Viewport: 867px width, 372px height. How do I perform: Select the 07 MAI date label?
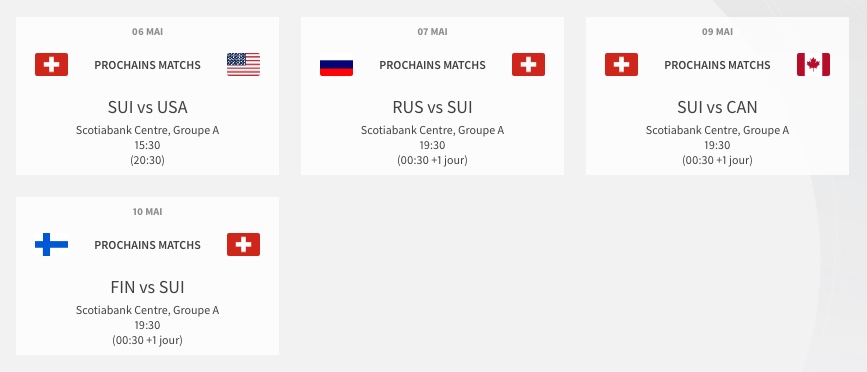tap(432, 32)
